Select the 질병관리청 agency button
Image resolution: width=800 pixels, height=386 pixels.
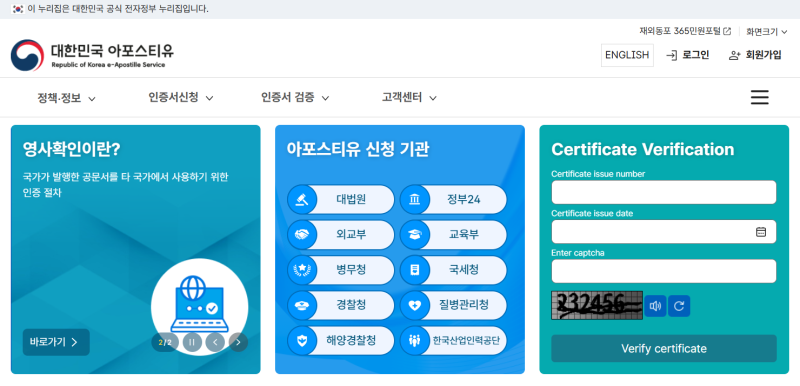point(453,305)
